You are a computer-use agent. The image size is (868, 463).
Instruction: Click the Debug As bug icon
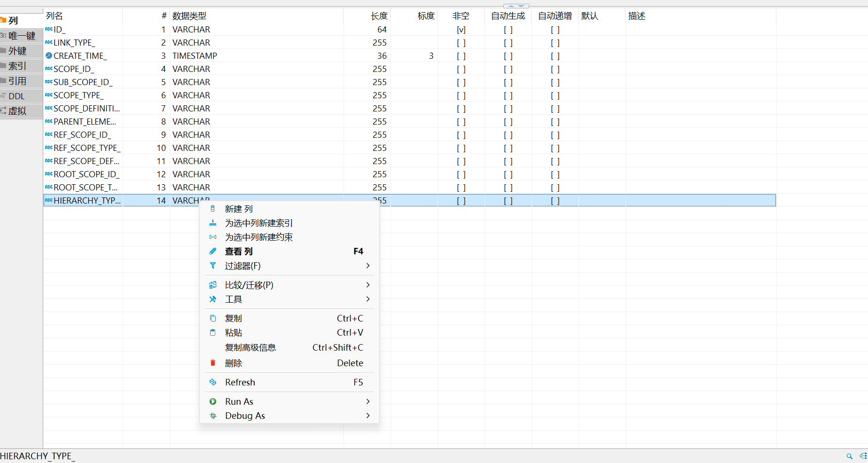213,416
